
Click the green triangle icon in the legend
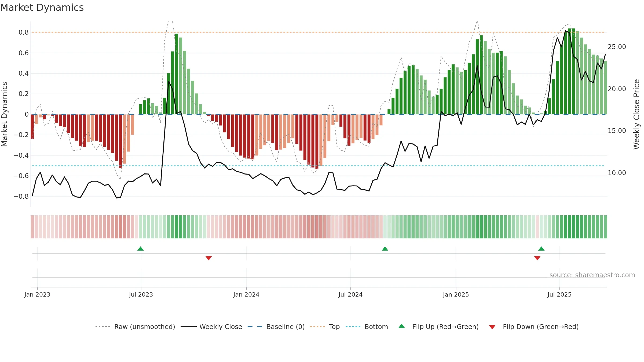point(402,326)
